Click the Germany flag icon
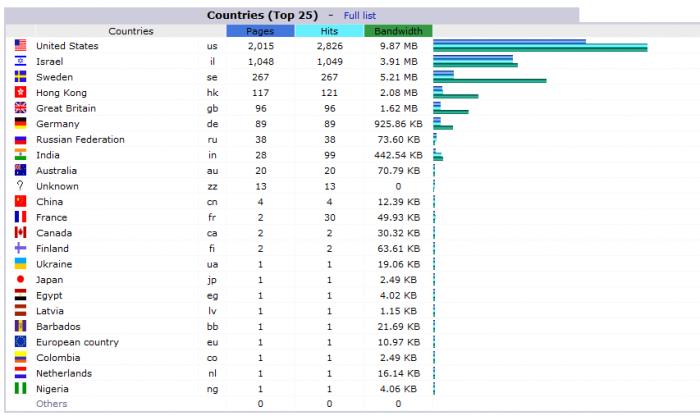 (21, 124)
